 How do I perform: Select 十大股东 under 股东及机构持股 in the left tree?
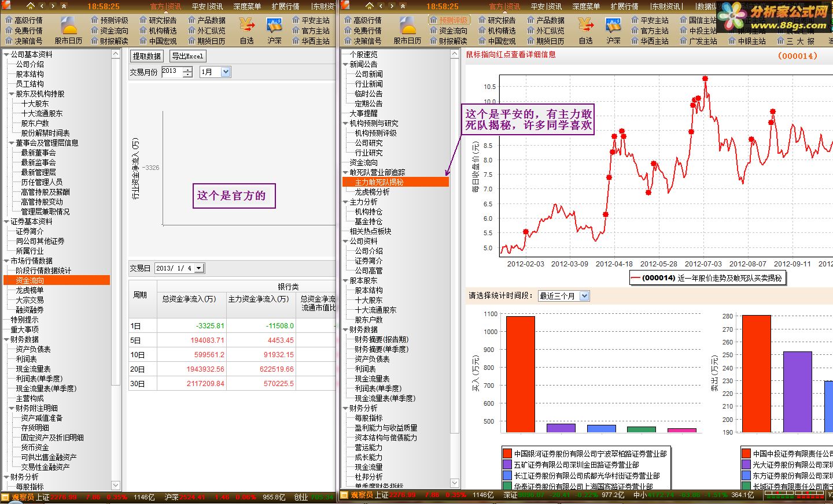[x=35, y=103]
